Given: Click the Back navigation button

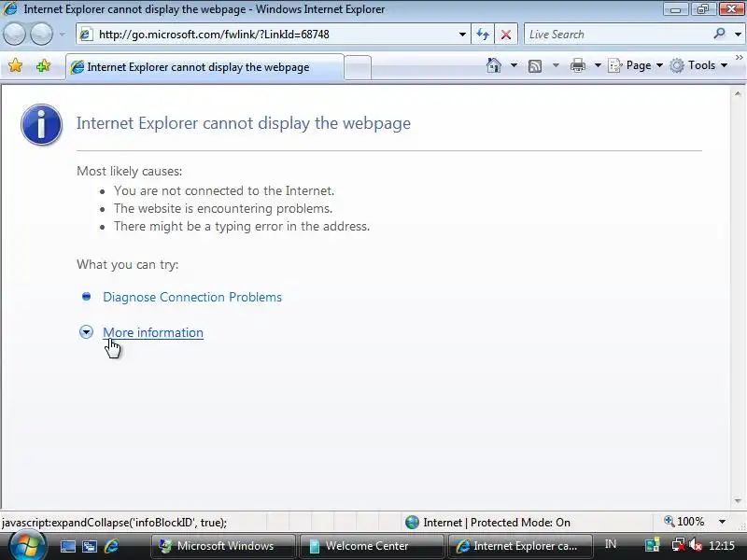Looking at the screenshot, I should (x=14, y=35).
